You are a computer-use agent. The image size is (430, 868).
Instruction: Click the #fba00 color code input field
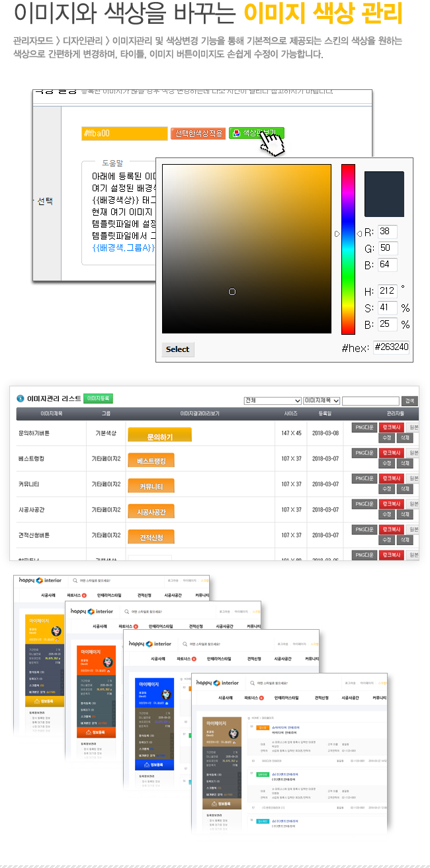pos(124,133)
